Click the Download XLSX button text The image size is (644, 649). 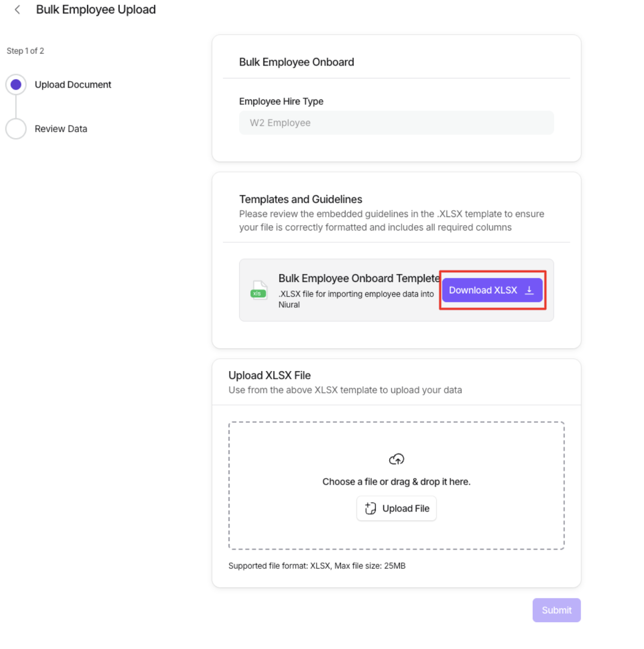coord(483,290)
